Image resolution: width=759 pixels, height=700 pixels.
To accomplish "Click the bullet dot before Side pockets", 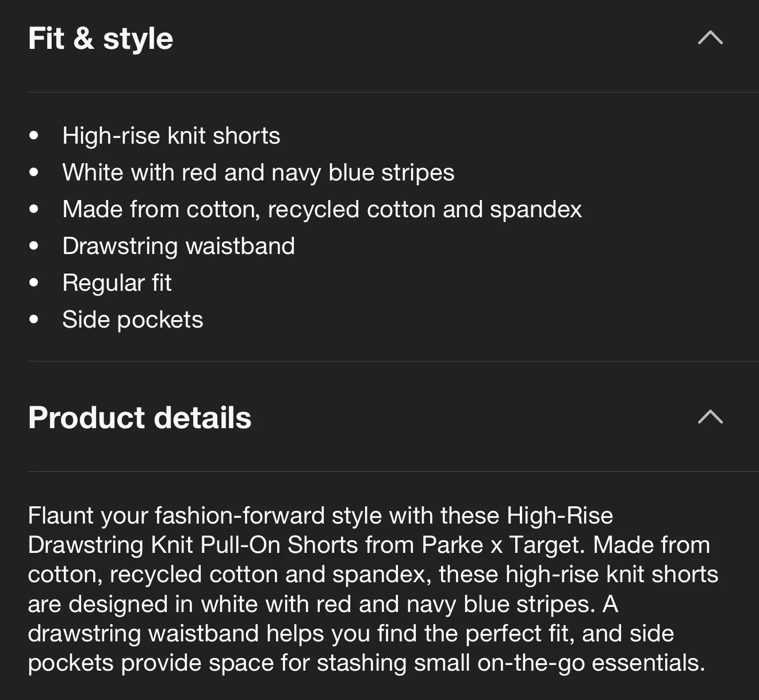I will 34,320.
